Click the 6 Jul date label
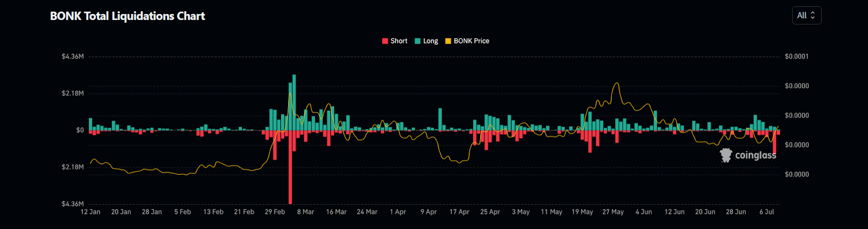The image size is (868, 229). 767,212
